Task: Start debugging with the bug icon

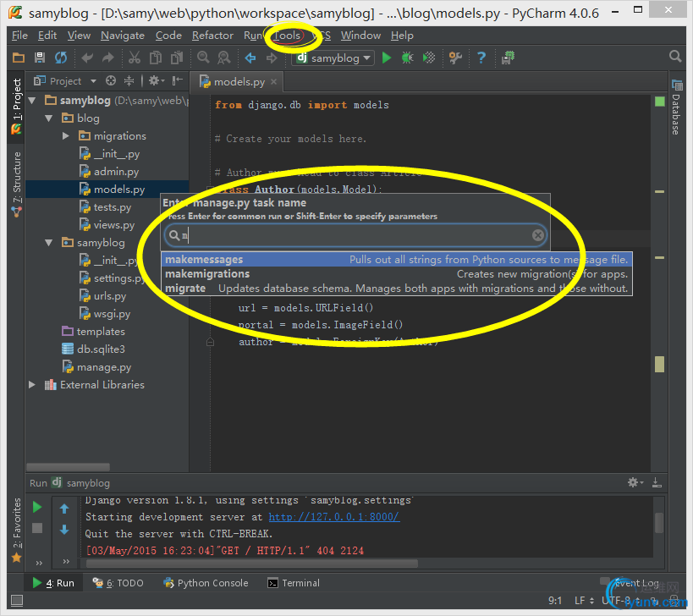Action: tap(407, 58)
